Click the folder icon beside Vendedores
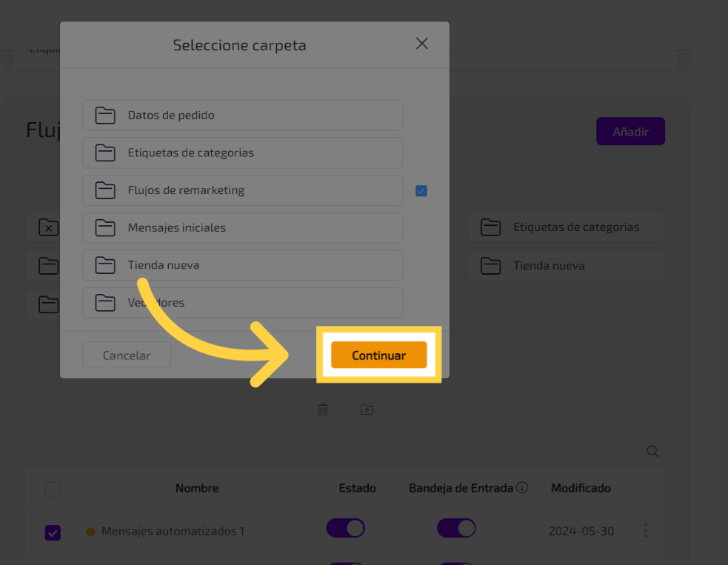Viewport: 728px width, 565px height. pos(105,303)
